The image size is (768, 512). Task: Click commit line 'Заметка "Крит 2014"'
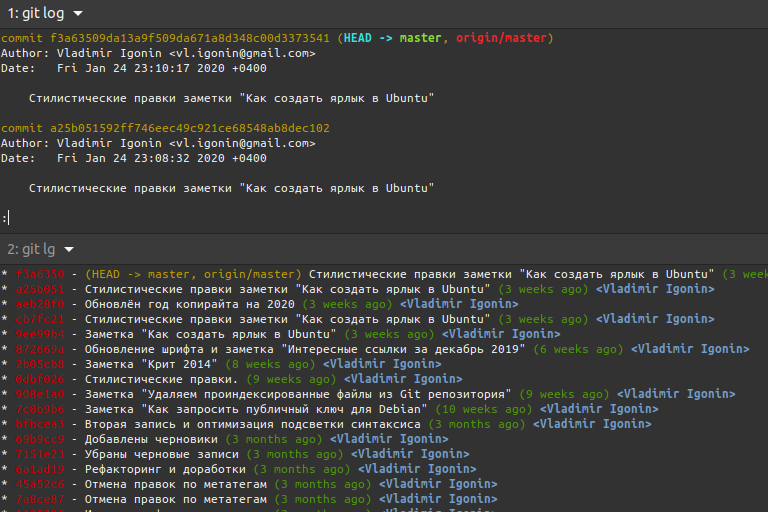[x=151, y=365]
